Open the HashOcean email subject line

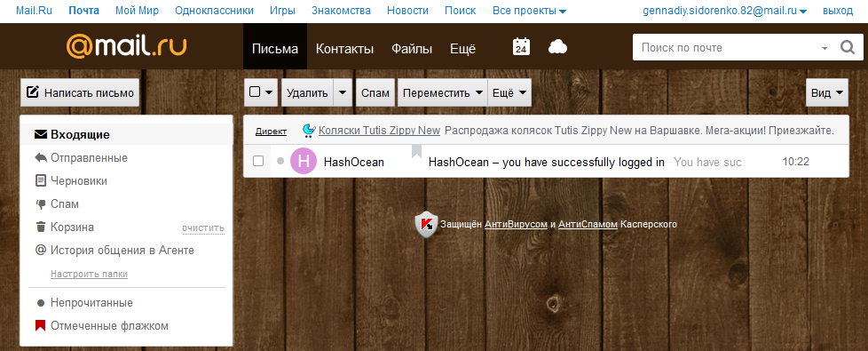pos(547,162)
